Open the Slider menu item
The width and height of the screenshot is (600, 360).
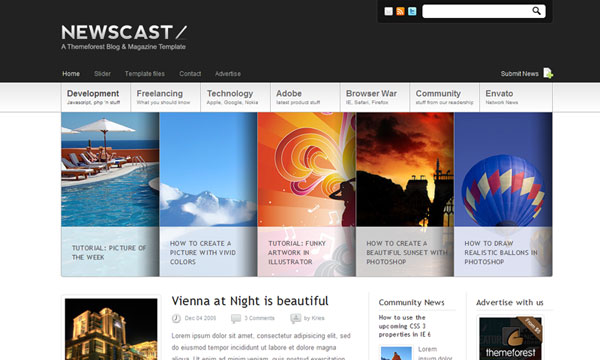102,74
